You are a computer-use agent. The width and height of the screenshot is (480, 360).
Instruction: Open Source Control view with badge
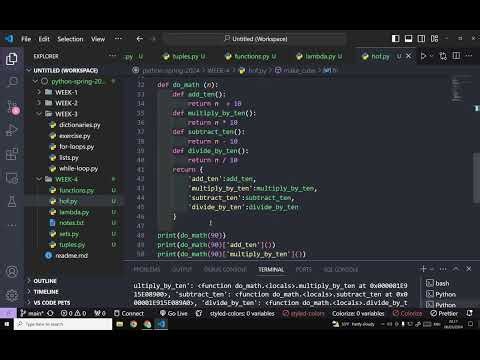[x=12, y=107]
